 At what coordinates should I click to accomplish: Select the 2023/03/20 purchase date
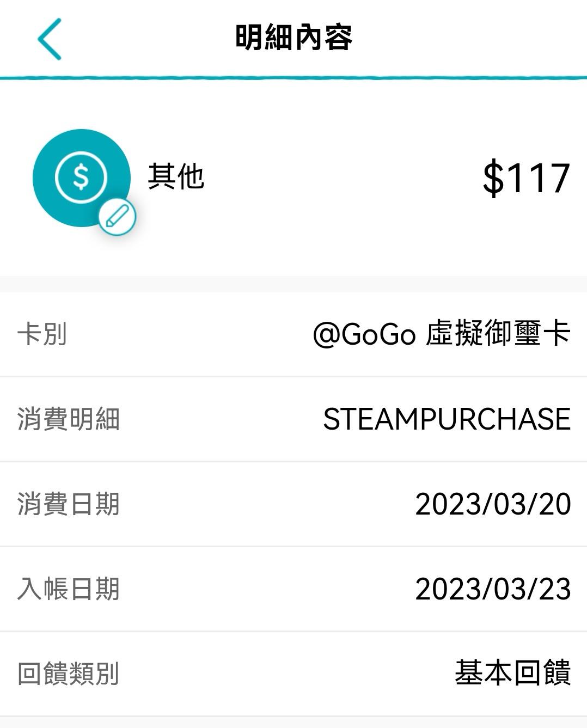point(493,504)
